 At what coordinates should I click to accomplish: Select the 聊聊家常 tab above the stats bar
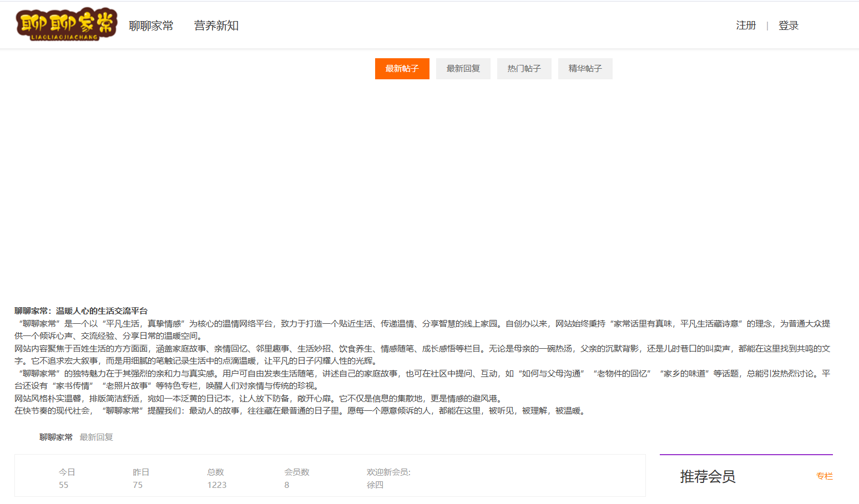click(x=55, y=437)
